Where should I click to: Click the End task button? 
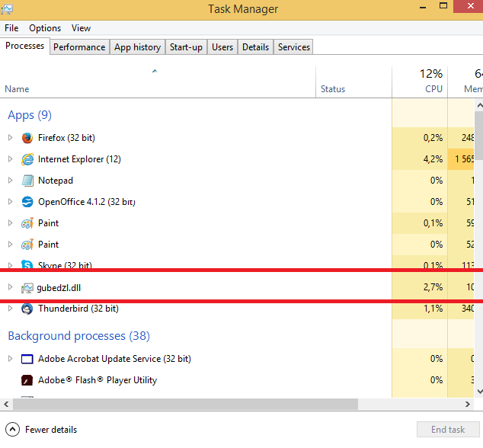coord(448,430)
